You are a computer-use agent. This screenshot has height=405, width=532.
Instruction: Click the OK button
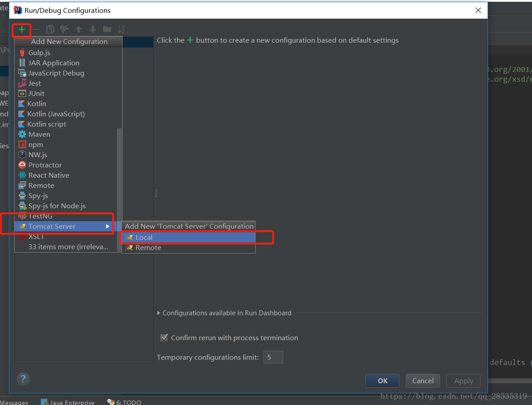click(x=382, y=381)
